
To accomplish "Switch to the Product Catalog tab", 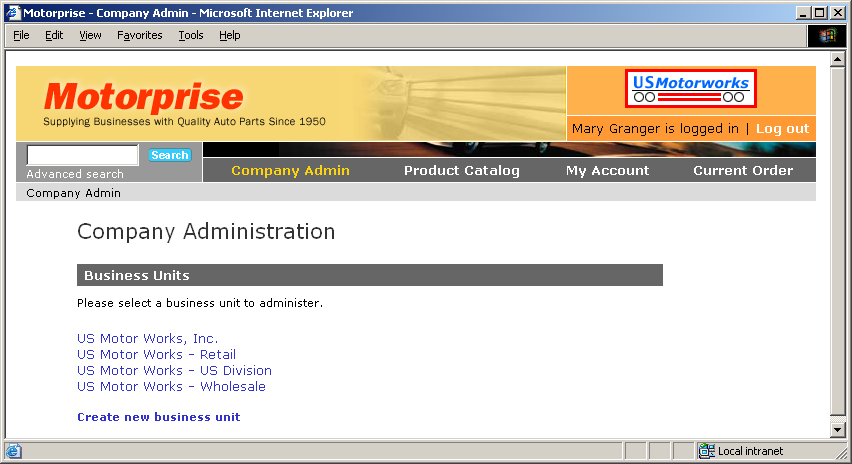I will click(462, 171).
